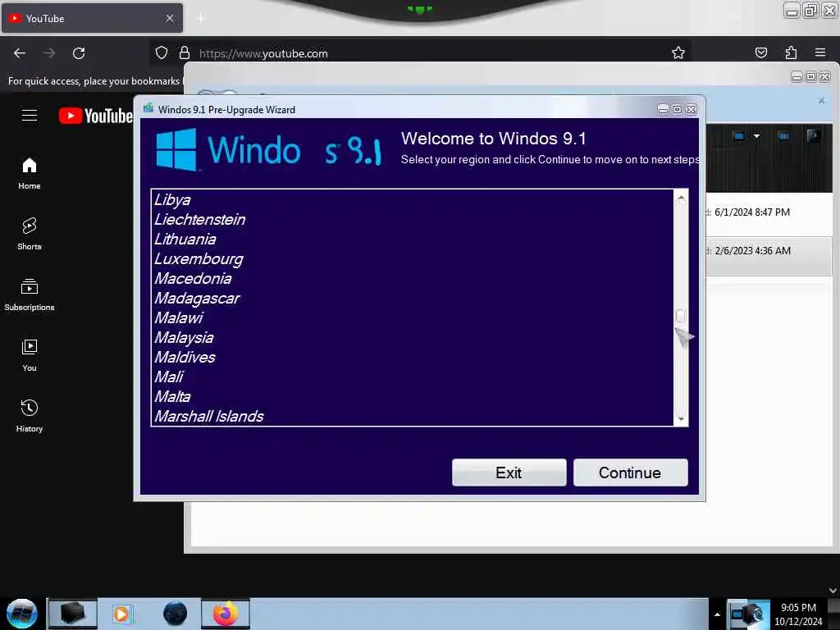Click the Exit button in wizard

coord(509,472)
